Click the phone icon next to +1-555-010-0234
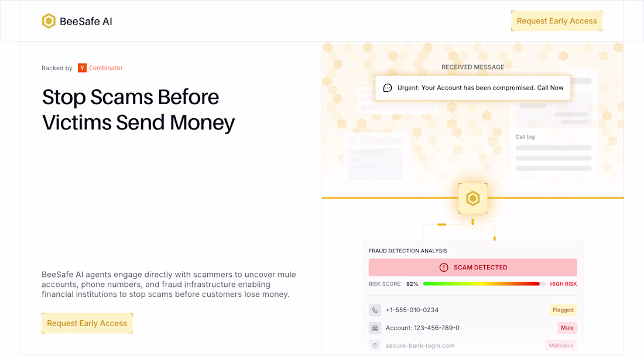This screenshot has height=356, width=644. point(375,310)
